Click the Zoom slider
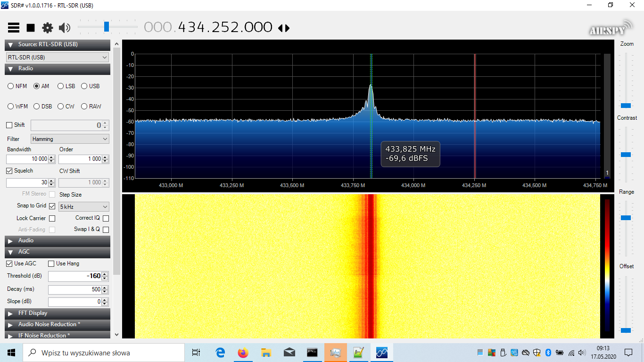Viewport: 644px width, 362px height. (x=626, y=81)
